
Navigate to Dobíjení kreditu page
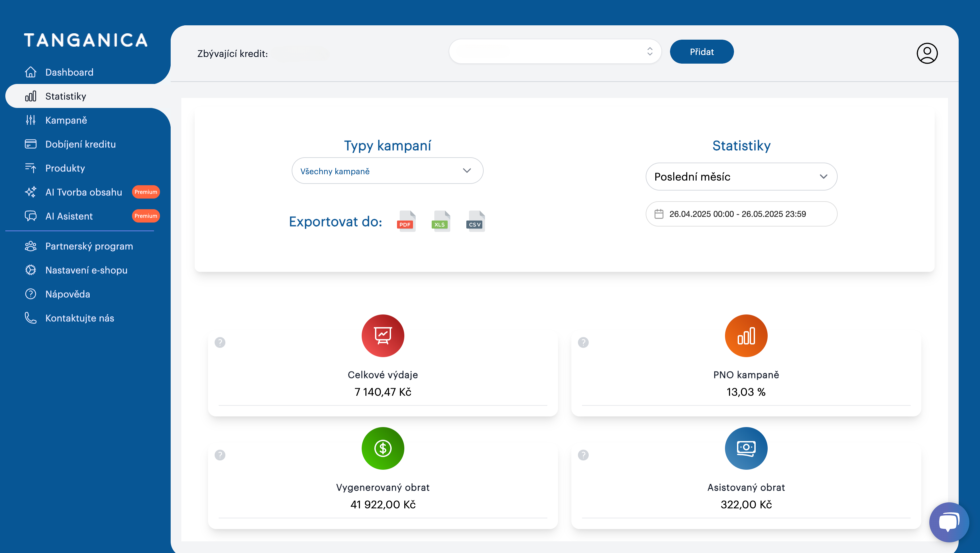[80, 144]
